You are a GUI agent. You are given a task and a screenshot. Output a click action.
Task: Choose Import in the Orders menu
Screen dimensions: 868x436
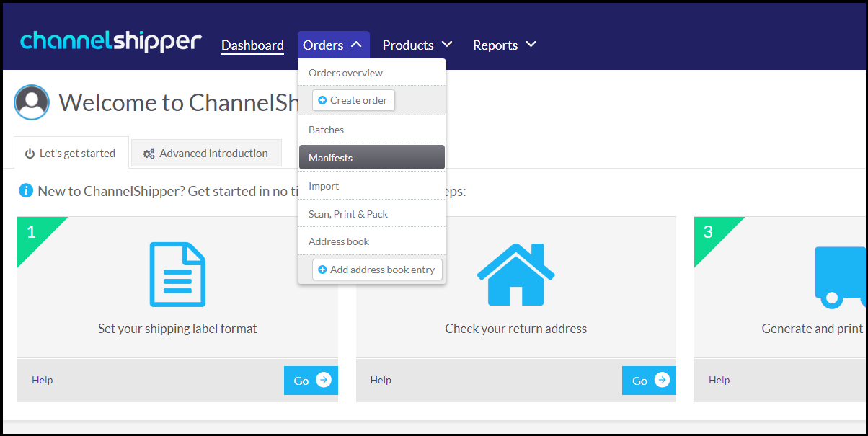324,186
